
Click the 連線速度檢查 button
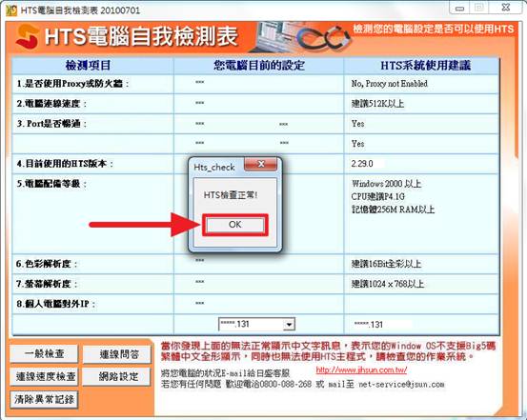44,376
